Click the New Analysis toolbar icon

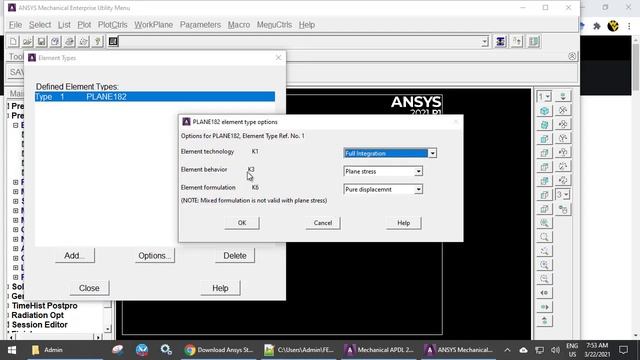[x=13, y=42]
